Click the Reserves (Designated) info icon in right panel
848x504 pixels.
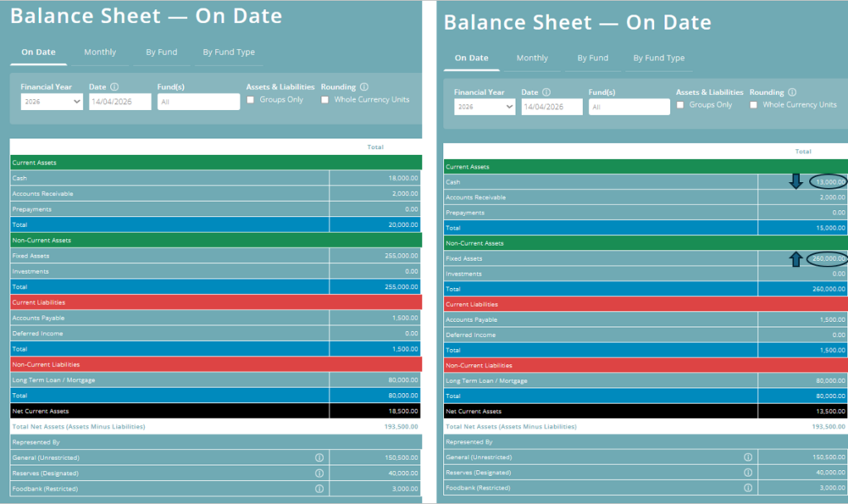748,473
